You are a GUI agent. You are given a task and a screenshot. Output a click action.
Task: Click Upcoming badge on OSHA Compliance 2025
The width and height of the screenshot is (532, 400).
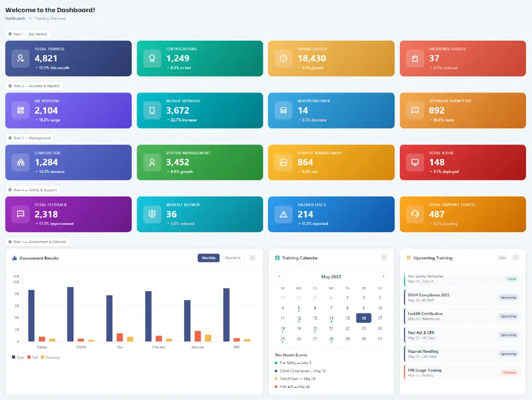[x=508, y=297]
